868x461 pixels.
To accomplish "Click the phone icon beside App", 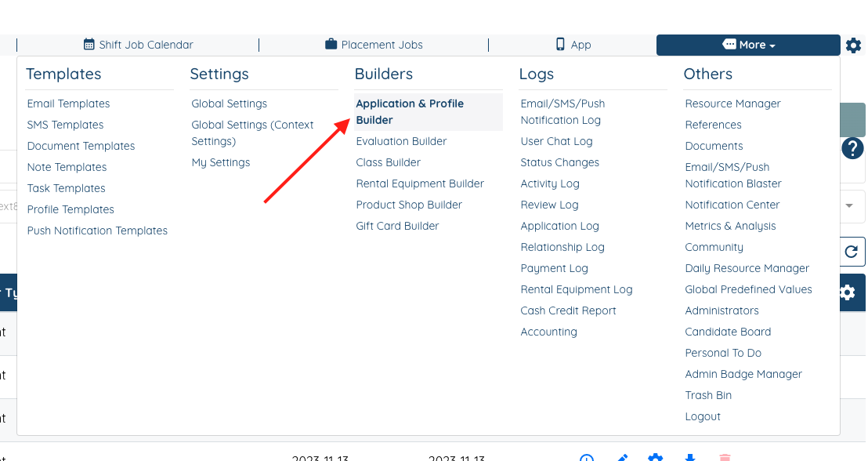I will pyautogui.click(x=560, y=45).
